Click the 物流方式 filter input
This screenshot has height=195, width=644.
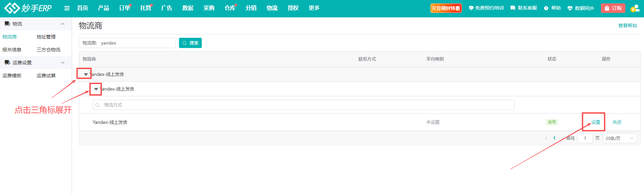pyautogui.click(x=304, y=105)
